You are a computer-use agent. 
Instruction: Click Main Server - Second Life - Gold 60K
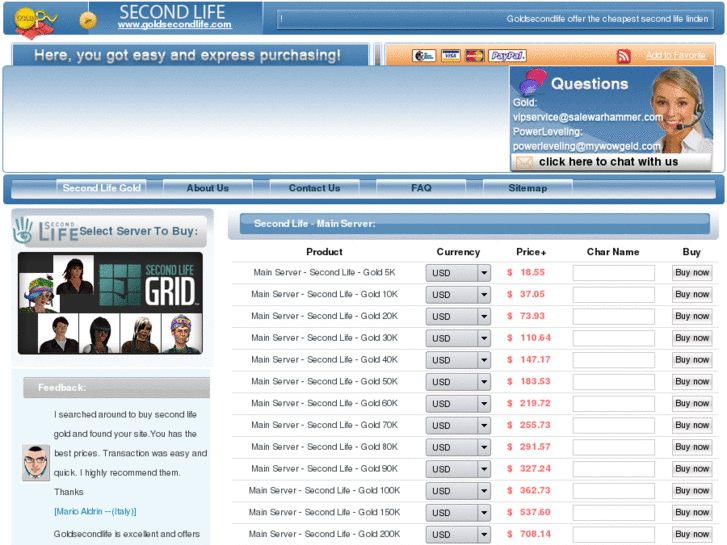click(x=324, y=404)
